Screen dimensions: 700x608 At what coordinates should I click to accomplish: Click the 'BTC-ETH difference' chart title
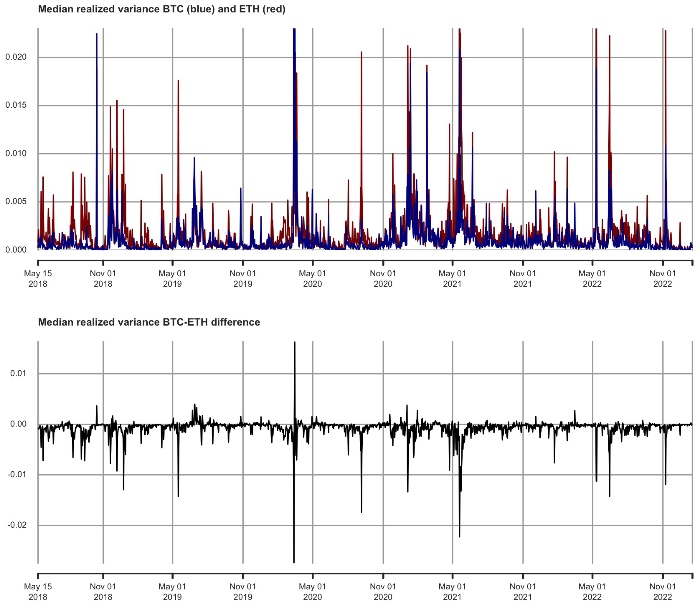tap(149, 322)
